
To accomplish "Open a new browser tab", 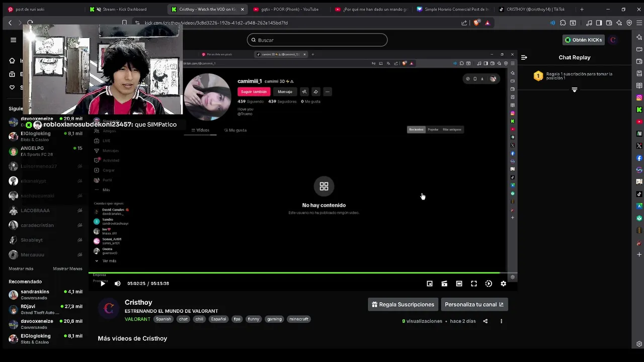I will click(x=582, y=9).
